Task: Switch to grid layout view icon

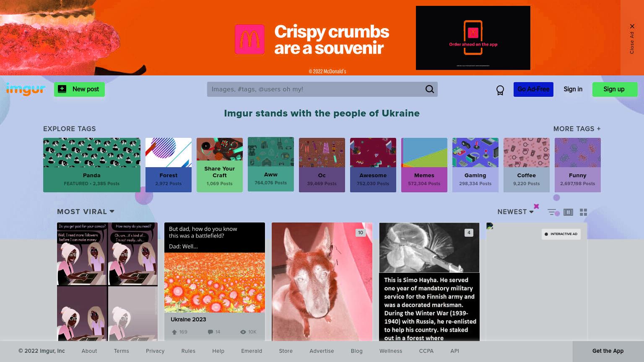Action: pyautogui.click(x=583, y=212)
